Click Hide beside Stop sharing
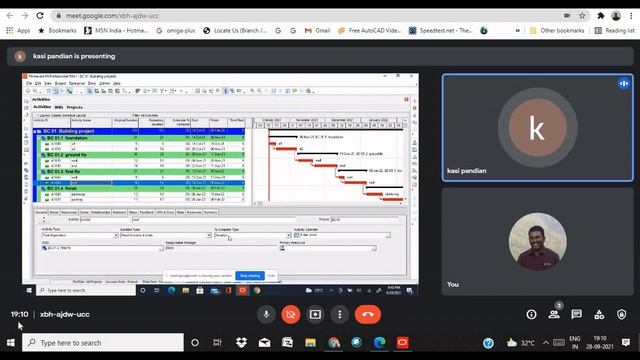Viewport: 640px width, 360px height. coord(271,276)
